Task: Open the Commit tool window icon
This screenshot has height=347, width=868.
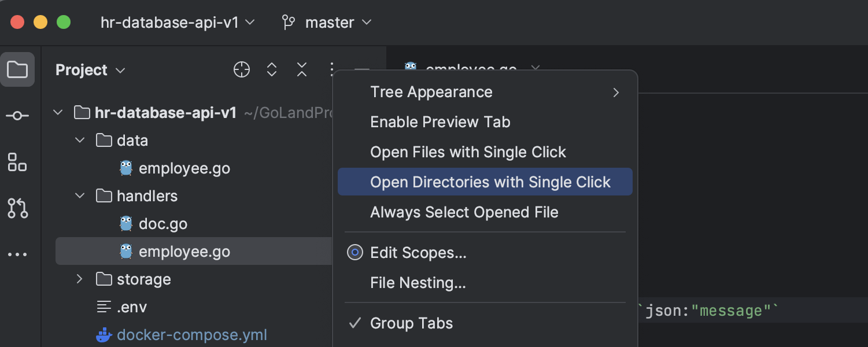Action: click(x=17, y=116)
